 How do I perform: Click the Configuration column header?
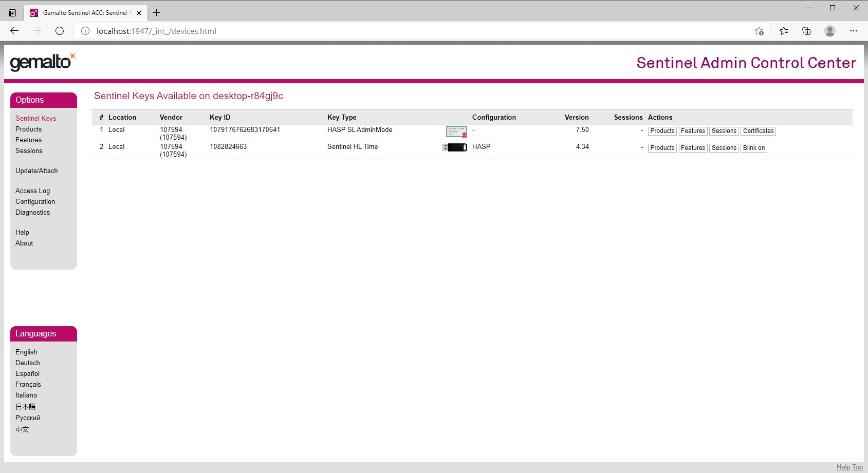[x=494, y=117]
